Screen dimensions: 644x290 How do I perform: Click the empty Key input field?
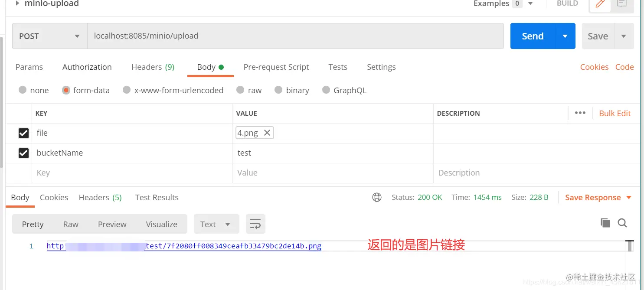tap(132, 173)
